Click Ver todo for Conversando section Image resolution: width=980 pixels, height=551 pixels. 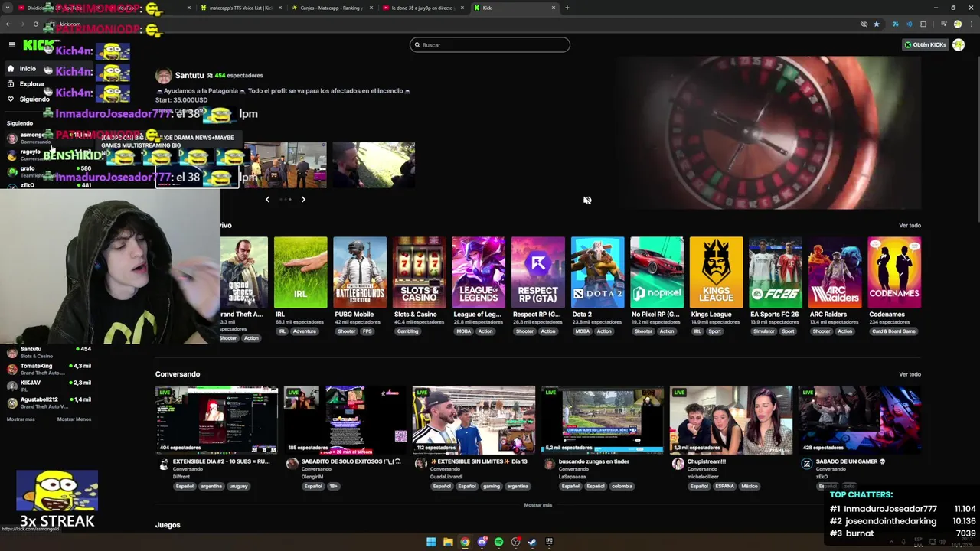910,374
